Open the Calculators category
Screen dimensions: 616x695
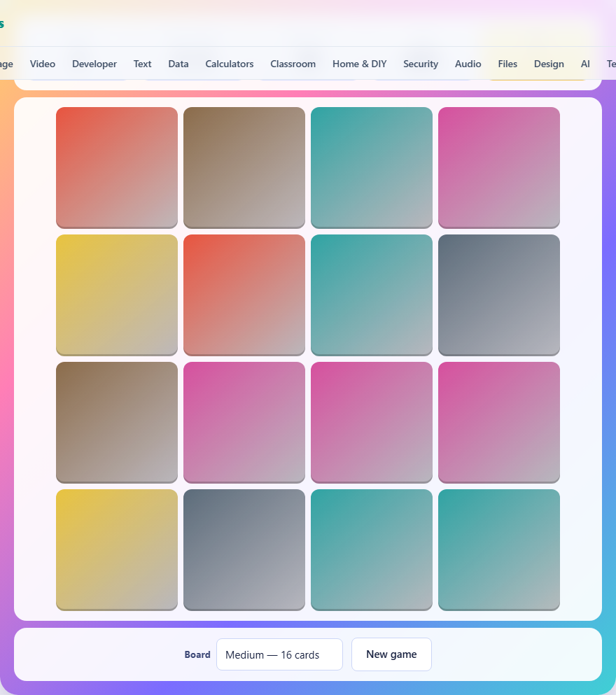click(x=229, y=64)
